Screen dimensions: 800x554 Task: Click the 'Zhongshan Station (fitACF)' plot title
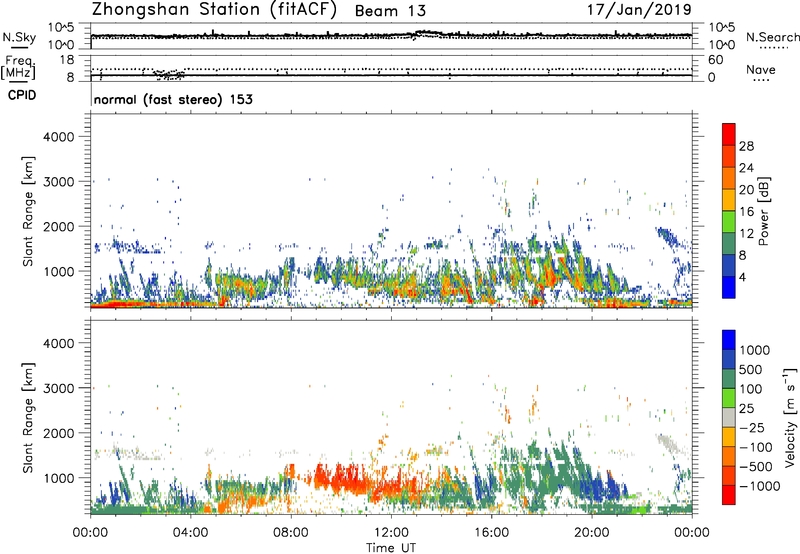(214, 10)
